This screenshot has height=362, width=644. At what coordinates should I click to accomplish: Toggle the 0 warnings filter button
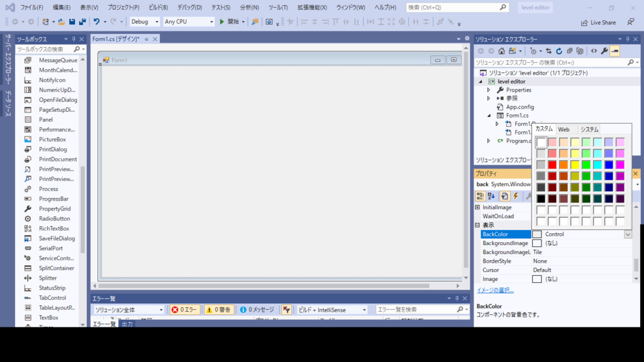[x=219, y=310]
